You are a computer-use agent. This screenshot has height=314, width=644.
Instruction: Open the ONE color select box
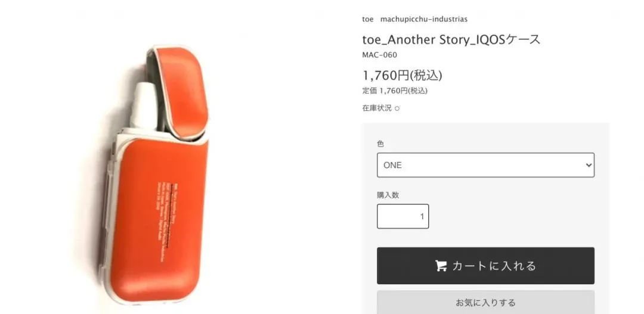[485, 165]
